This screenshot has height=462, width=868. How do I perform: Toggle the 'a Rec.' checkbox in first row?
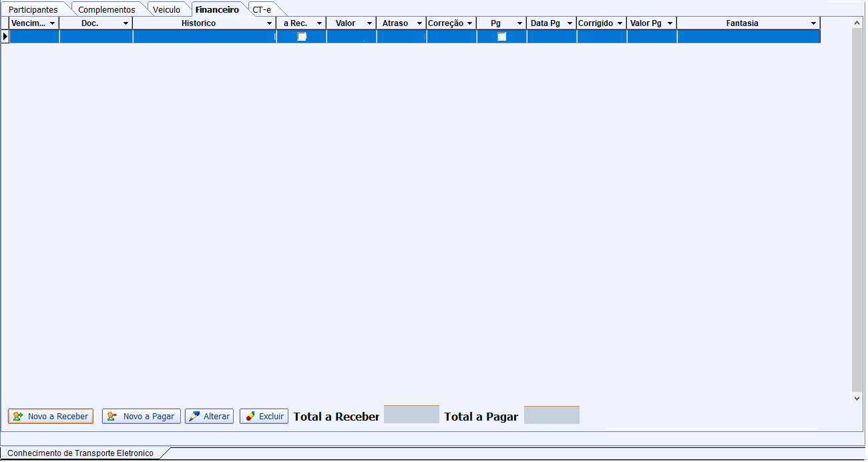302,37
